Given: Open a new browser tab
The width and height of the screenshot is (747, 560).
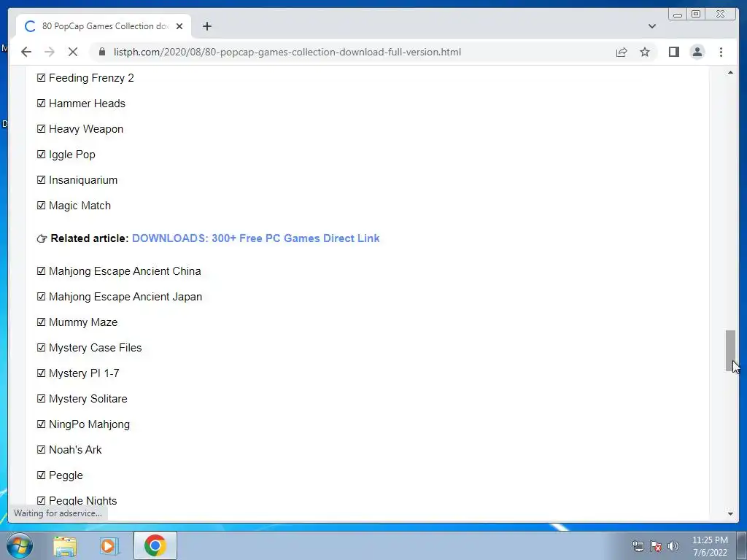Looking at the screenshot, I should pos(206,26).
